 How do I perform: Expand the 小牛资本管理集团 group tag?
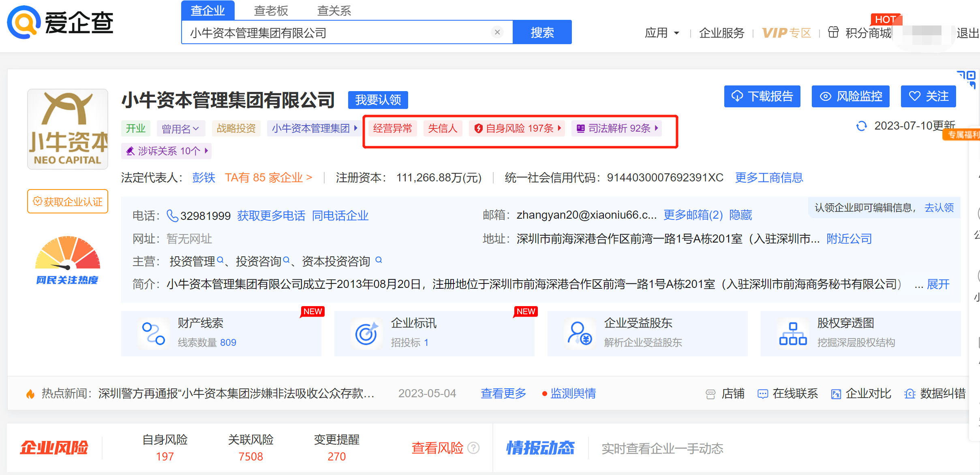click(x=315, y=128)
